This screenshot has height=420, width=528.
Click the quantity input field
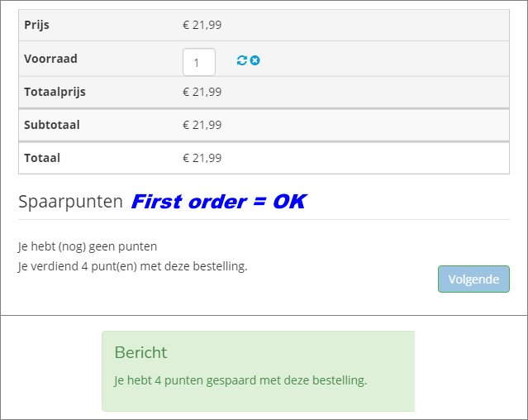pyautogui.click(x=198, y=62)
